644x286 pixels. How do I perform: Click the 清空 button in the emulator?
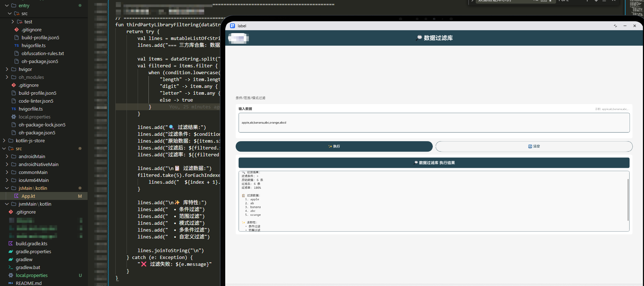point(534,146)
